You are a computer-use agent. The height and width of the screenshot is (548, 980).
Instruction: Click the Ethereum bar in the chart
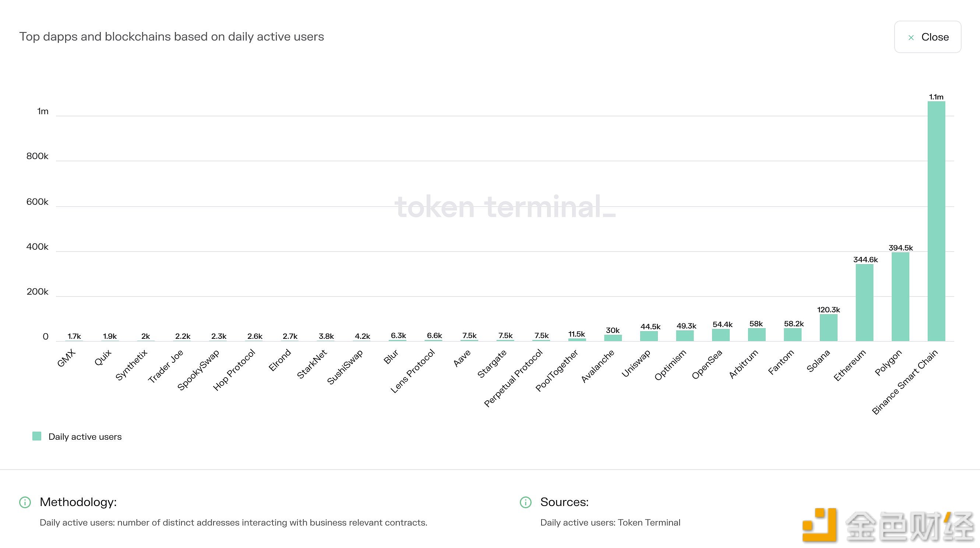(864, 302)
